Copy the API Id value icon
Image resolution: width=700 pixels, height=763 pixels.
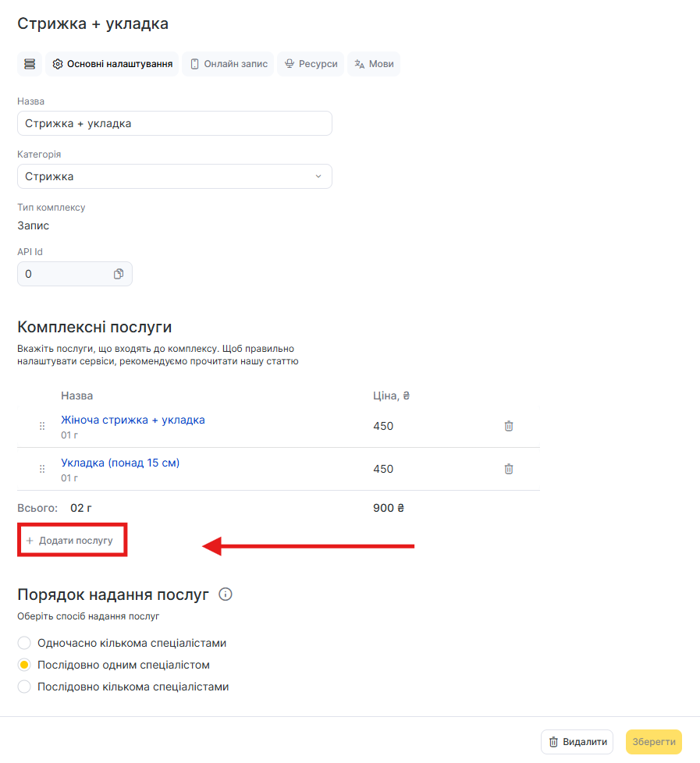119,274
